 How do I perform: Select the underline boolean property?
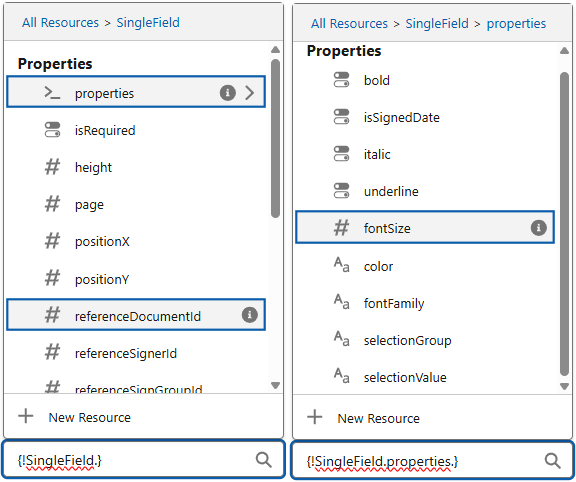click(x=425, y=191)
